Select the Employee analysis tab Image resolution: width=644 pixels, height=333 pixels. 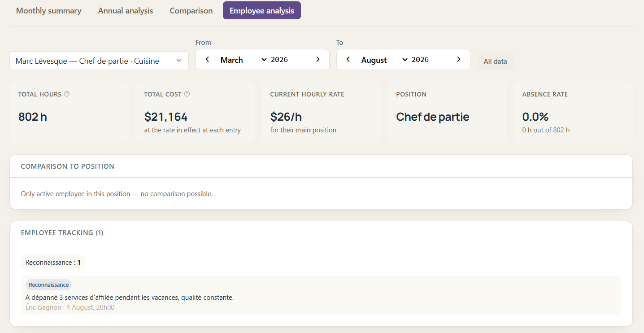click(x=262, y=11)
